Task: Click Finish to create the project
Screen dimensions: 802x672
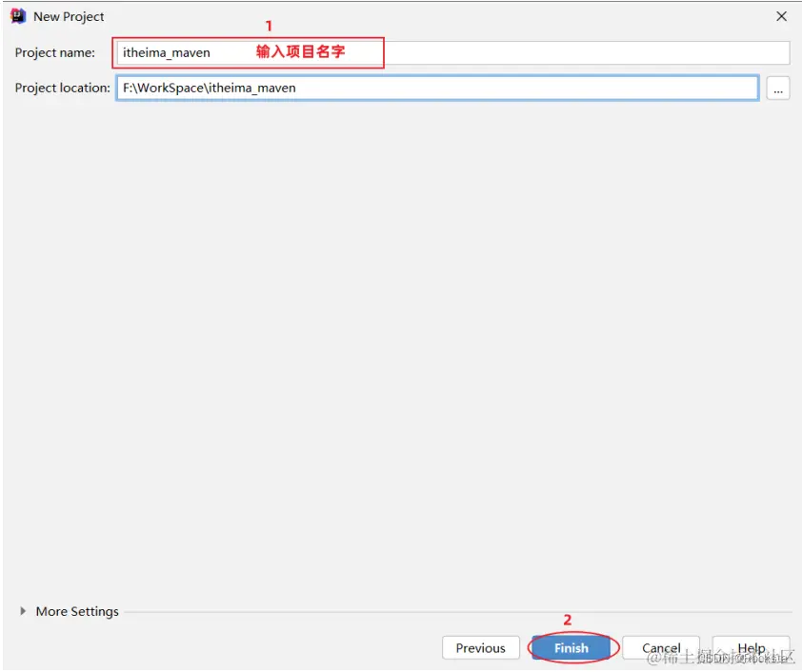Action: click(x=571, y=648)
